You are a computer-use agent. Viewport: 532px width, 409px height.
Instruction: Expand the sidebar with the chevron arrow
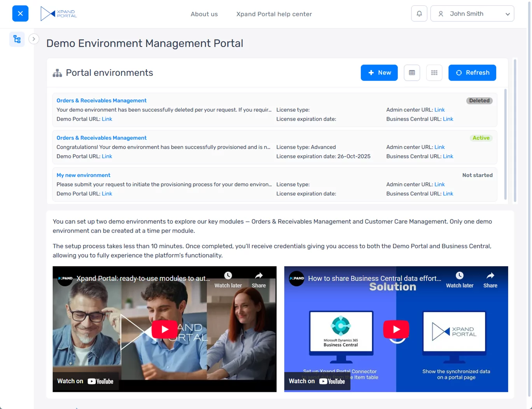pyautogui.click(x=34, y=39)
